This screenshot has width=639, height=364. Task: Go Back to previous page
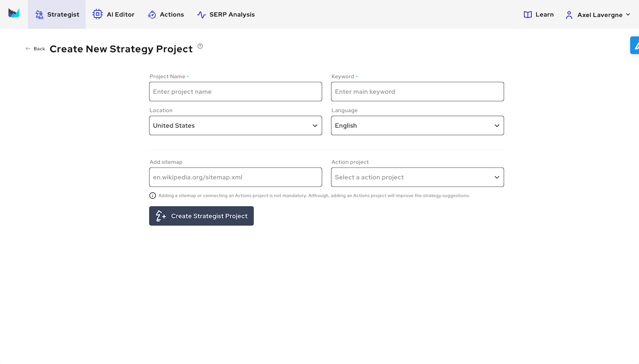pyautogui.click(x=35, y=49)
